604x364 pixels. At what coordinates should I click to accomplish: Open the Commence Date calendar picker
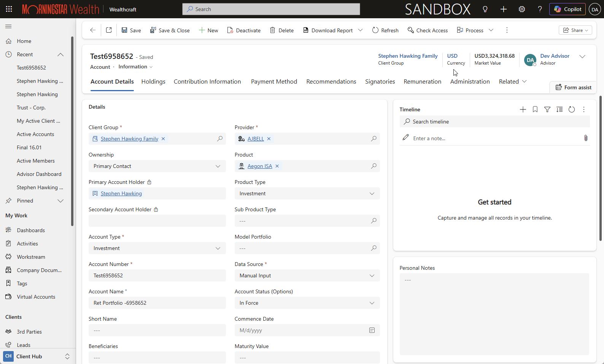pyautogui.click(x=372, y=330)
